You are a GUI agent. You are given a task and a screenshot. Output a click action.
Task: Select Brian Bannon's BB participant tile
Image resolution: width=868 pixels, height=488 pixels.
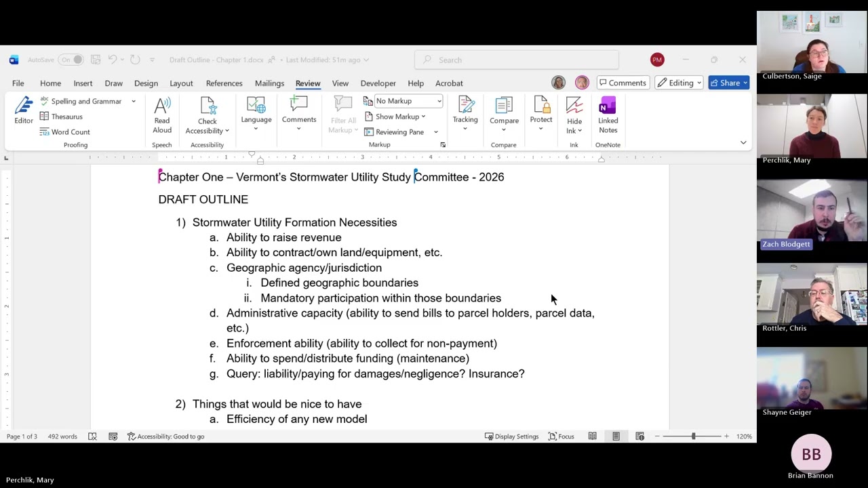point(811,454)
